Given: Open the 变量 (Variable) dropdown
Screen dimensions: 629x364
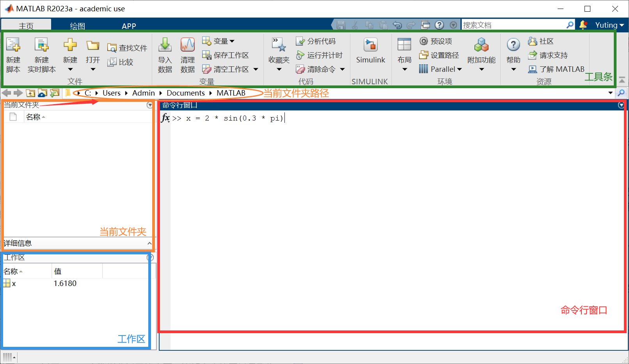Looking at the screenshot, I should tap(219, 41).
